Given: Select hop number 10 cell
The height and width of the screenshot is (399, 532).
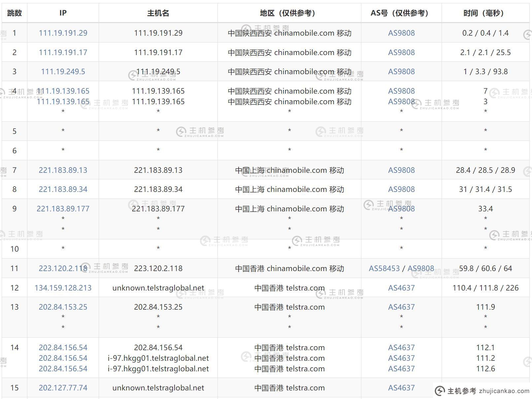Looking at the screenshot, I should click(x=15, y=249).
